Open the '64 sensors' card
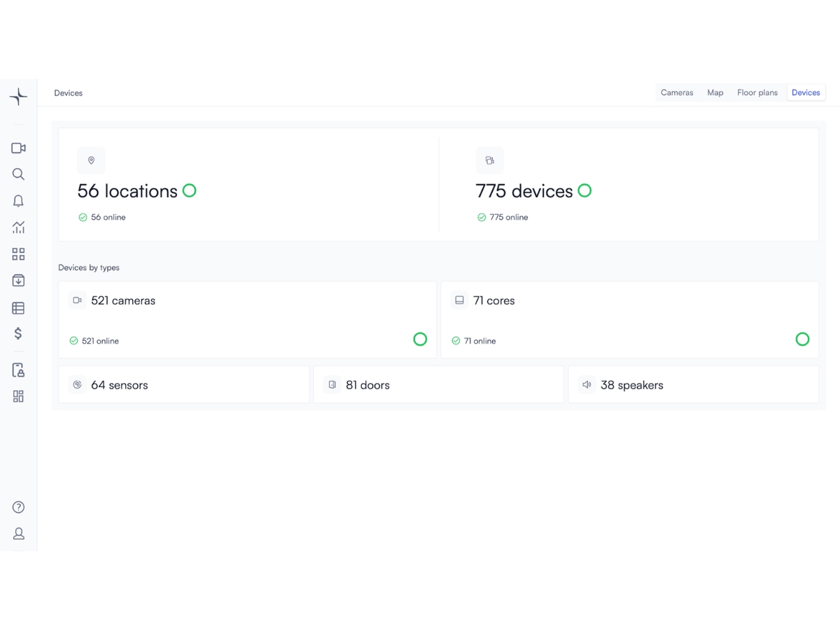 [184, 385]
